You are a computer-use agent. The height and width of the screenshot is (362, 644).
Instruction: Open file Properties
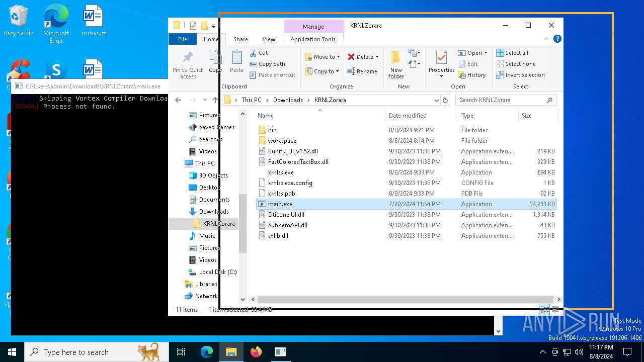pyautogui.click(x=441, y=64)
